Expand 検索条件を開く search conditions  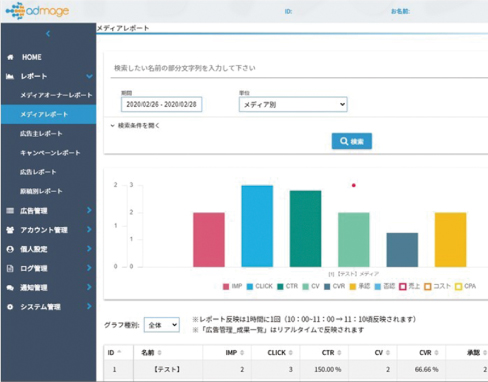pyautogui.click(x=135, y=126)
